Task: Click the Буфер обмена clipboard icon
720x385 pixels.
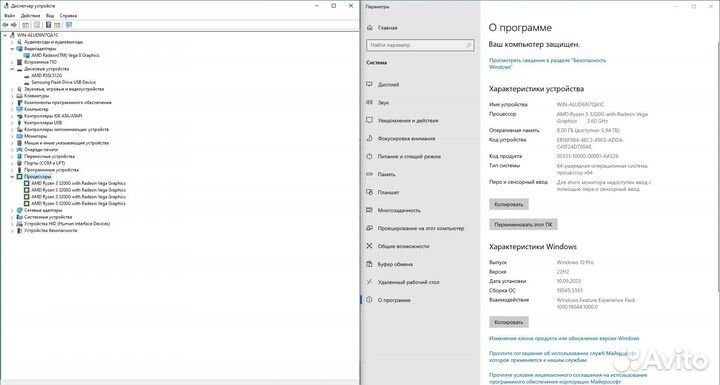Action: point(369,264)
